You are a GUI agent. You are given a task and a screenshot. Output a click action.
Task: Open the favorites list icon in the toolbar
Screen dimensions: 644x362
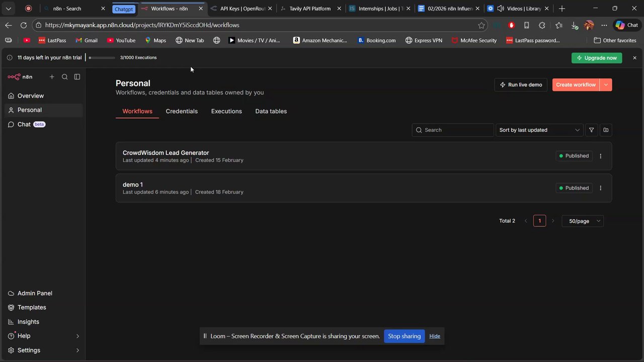pos(559,25)
